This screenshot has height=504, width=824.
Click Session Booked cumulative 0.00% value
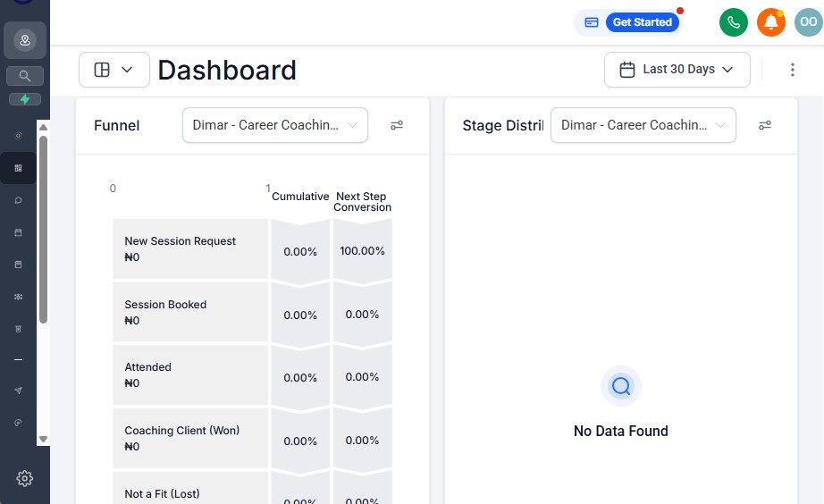click(300, 315)
